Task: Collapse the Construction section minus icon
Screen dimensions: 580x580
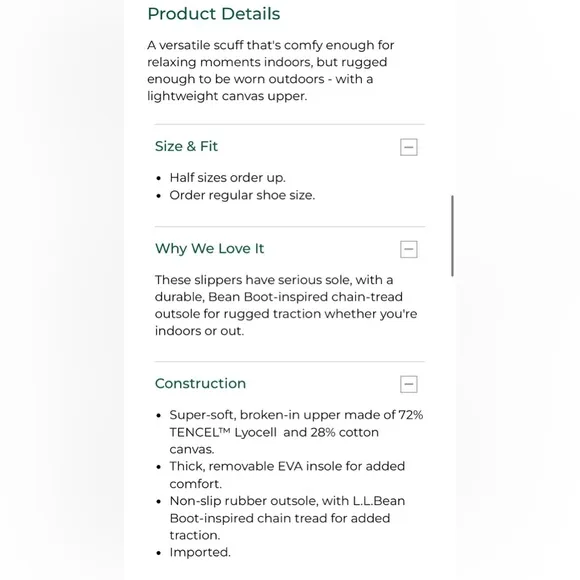Action: (x=408, y=384)
